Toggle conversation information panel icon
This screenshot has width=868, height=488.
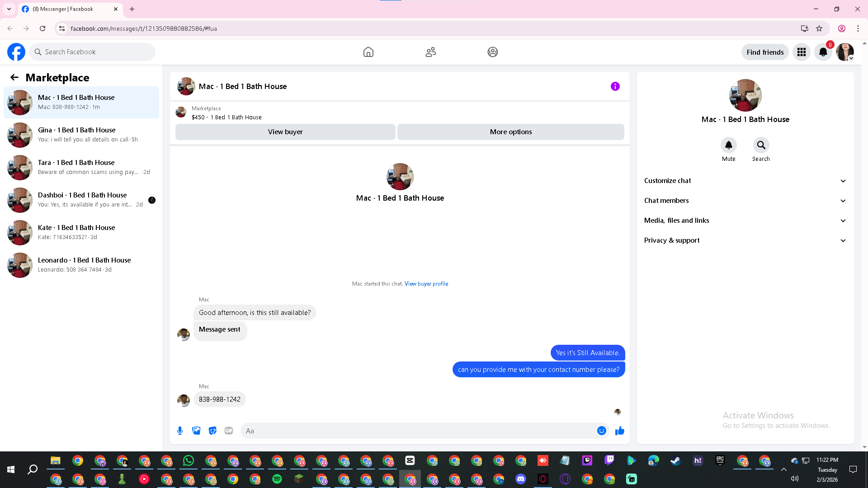(x=615, y=86)
